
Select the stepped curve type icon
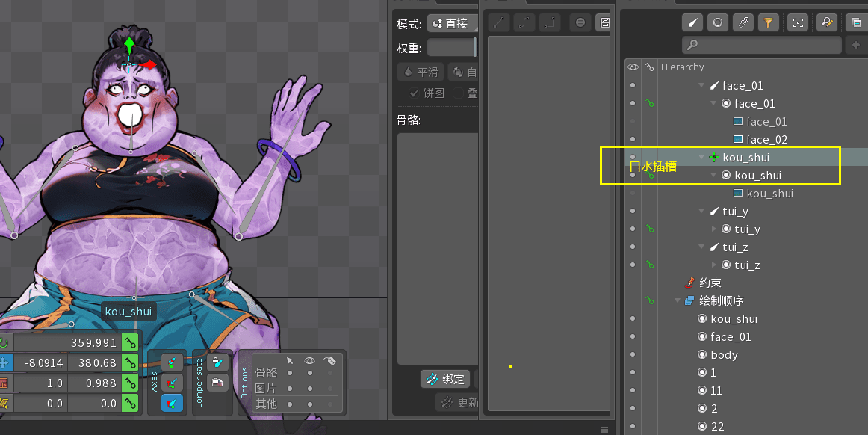tap(549, 22)
